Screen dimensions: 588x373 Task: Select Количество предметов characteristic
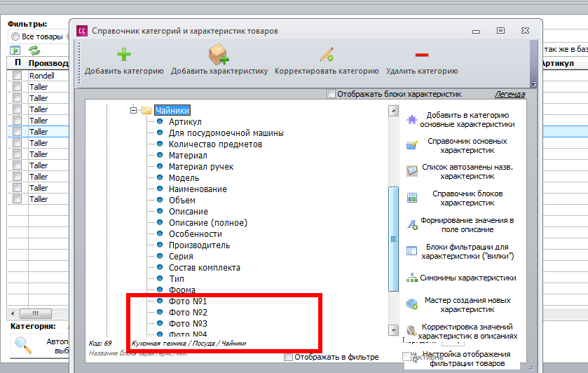(x=215, y=144)
